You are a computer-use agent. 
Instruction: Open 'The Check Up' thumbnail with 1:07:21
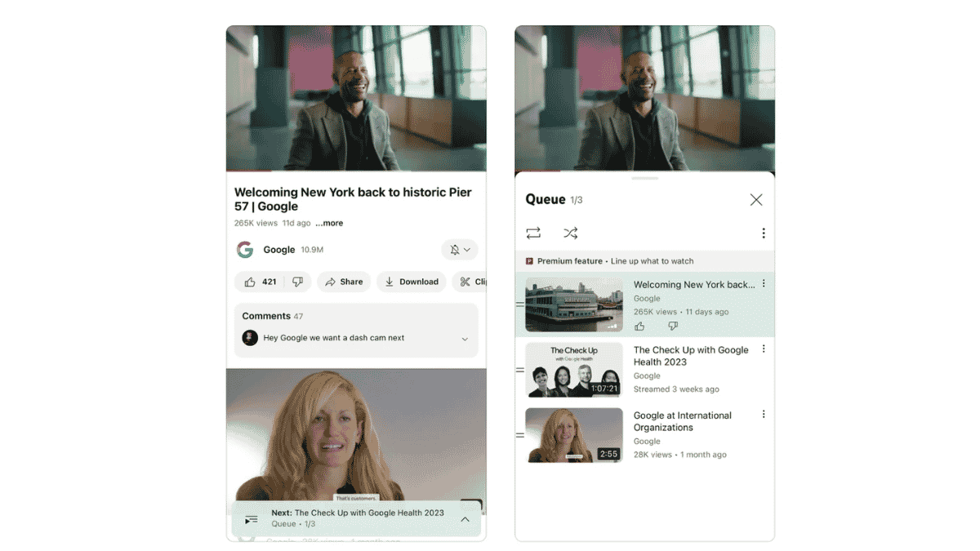pyautogui.click(x=574, y=370)
